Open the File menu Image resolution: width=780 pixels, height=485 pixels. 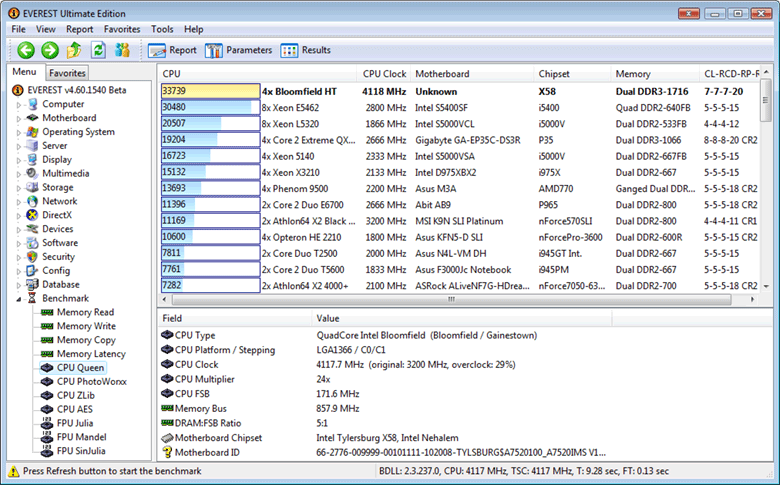coord(18,29)
